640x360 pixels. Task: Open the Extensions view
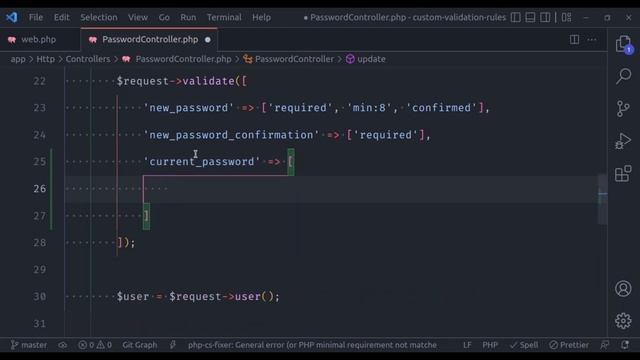coord(623,173)
